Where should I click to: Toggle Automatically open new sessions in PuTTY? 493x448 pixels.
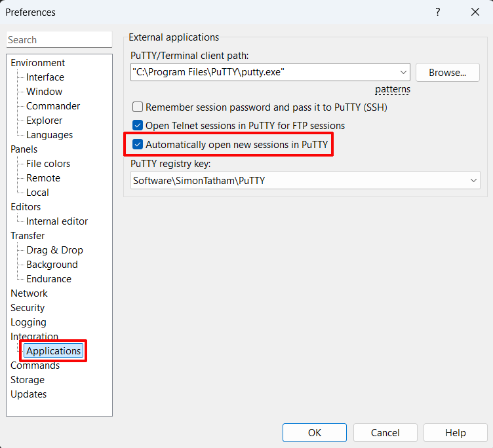pos(138,144)
